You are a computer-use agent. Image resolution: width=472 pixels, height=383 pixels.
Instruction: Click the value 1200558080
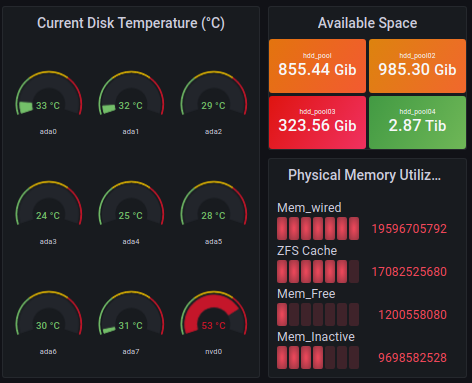click(x=412, y=315)
